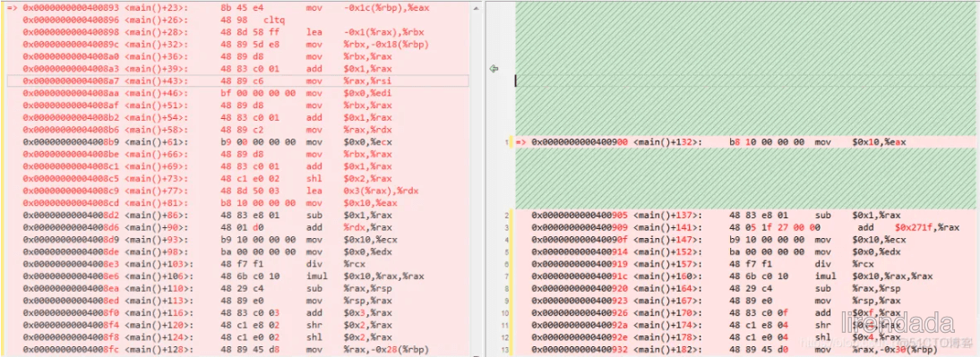Click left row at address 0x00000000004008a0
Screen dimensions: 980x357
237,56
